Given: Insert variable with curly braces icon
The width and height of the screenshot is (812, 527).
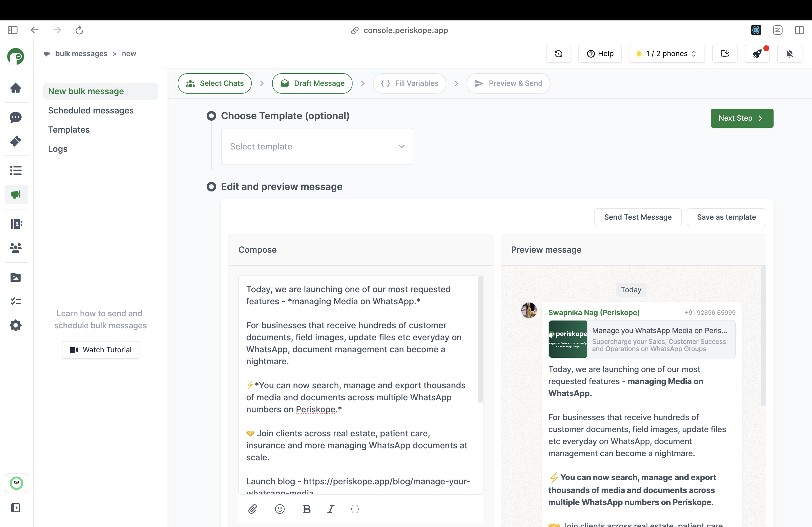Looking at the screenshot, I should [355, 509].
